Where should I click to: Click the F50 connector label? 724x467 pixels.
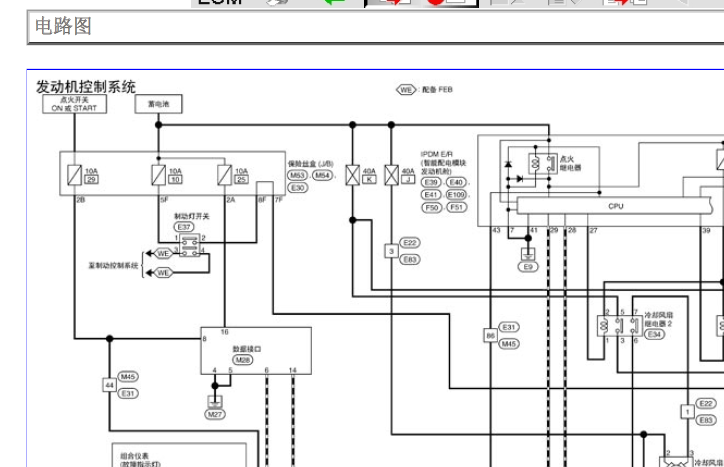431,207
